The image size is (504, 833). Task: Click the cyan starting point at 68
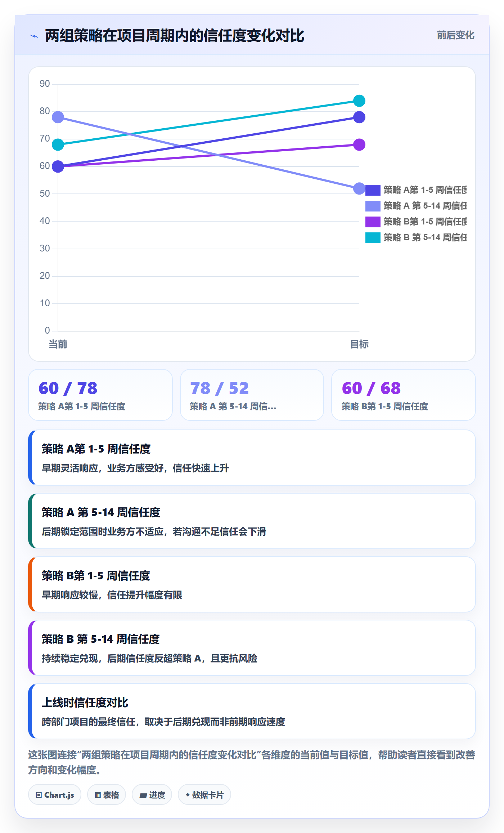click(x=58, y=145)
